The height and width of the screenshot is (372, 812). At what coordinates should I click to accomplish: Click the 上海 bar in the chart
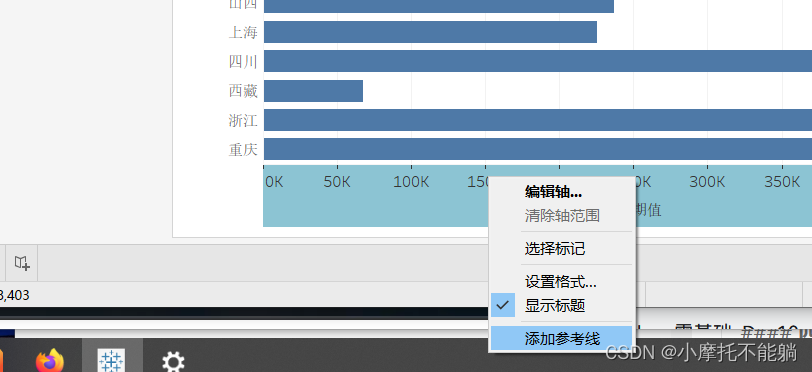click(430, 32)
